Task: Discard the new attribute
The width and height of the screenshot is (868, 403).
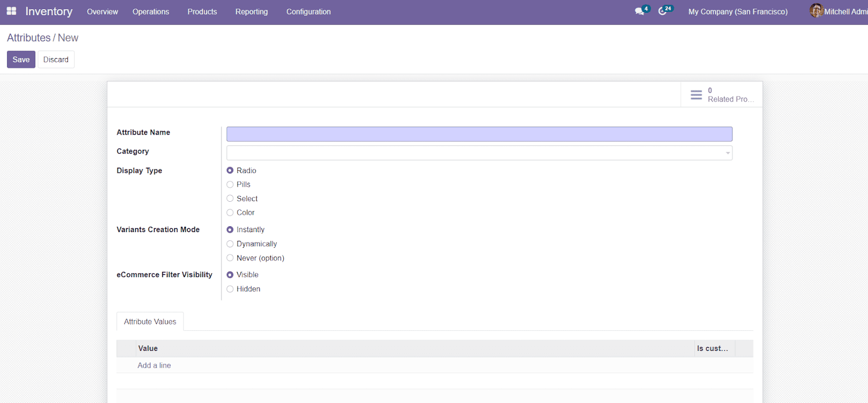Action: coord(56,60)
